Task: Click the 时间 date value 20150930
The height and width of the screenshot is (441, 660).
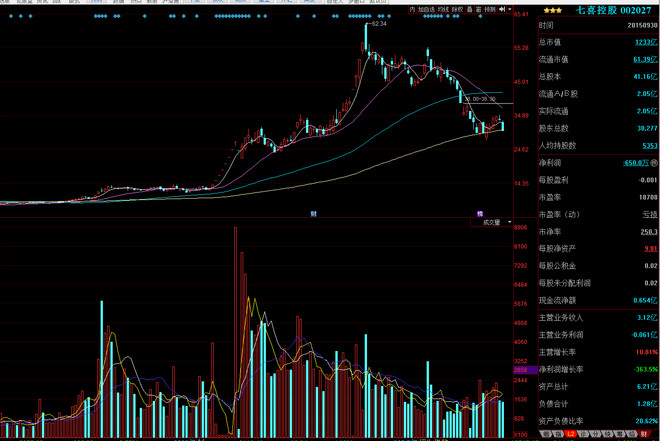Action: (x=642, y=25)
